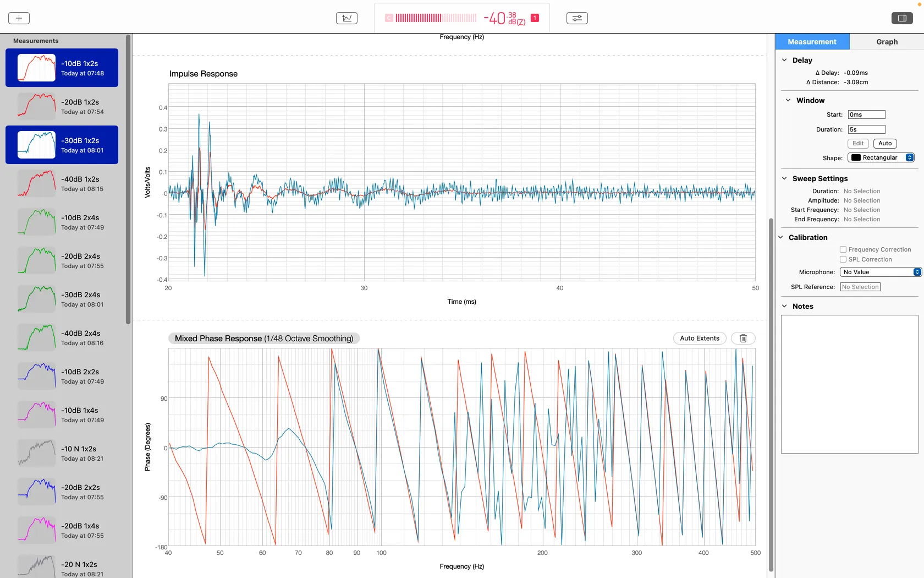The image size is (924, 578).
Task: Collapse the Delay section chevron
Action: 784,60
